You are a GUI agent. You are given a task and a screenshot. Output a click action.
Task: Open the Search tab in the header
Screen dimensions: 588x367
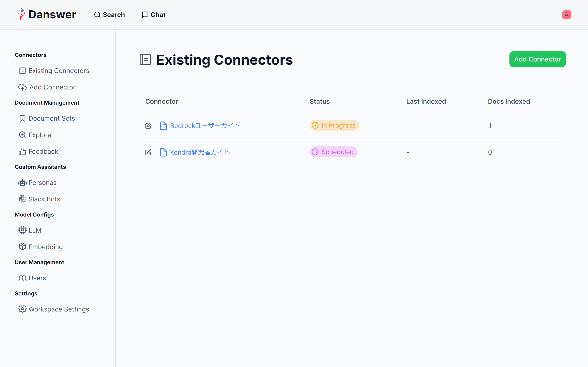(110, 14)
